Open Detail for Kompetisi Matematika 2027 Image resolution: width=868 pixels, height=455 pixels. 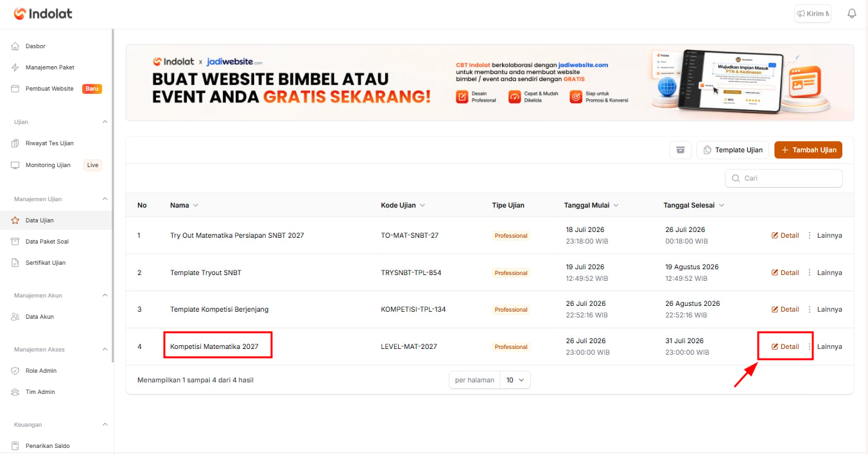point(785,346)
